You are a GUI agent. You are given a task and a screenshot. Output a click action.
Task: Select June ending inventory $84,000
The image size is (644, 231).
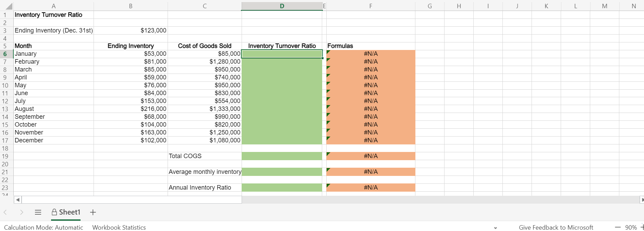pos(131,93)
